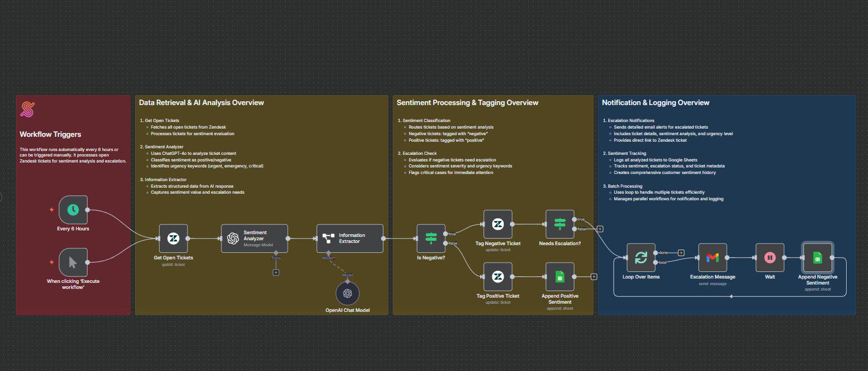Select the Append Negative Sentiment sheet node

pyautogui.click(x=817, y=258)
